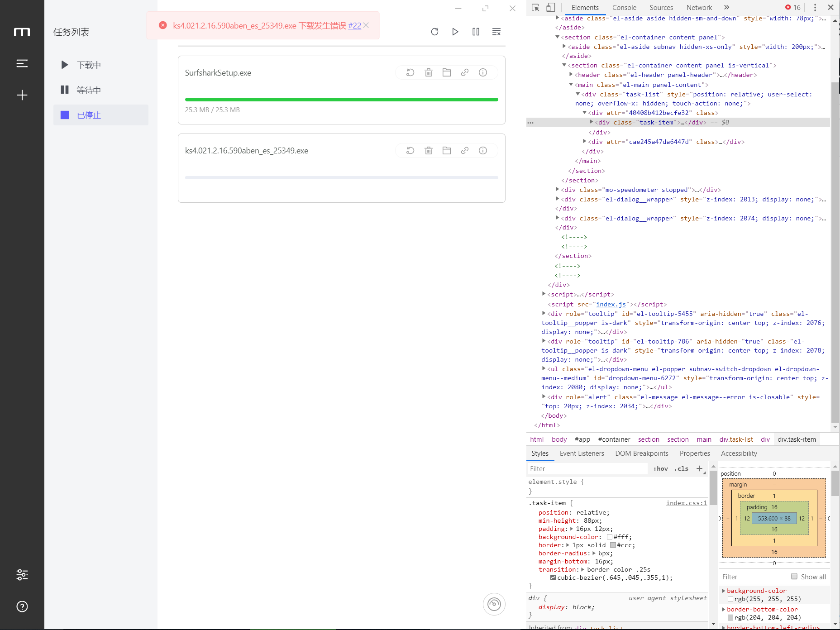Open the task list menu icon in the sidebar
Viewport: 840px width, 630px height.
tap(22, 63)
